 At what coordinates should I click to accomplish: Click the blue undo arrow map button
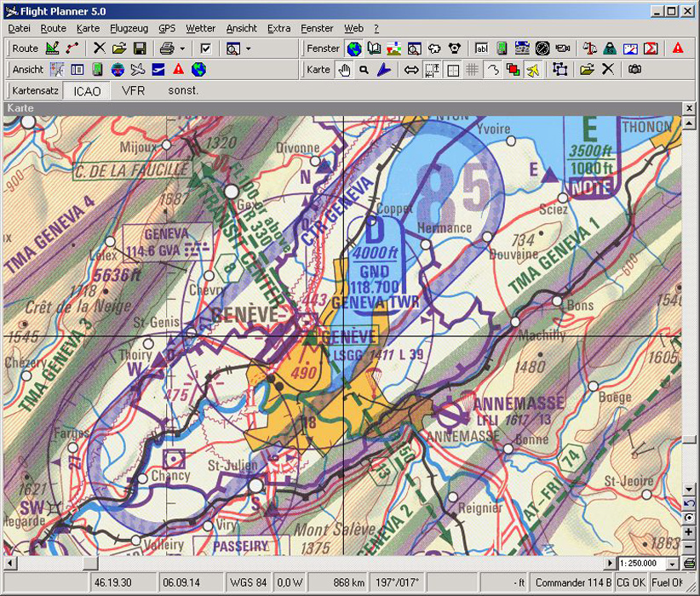point(688,503)
